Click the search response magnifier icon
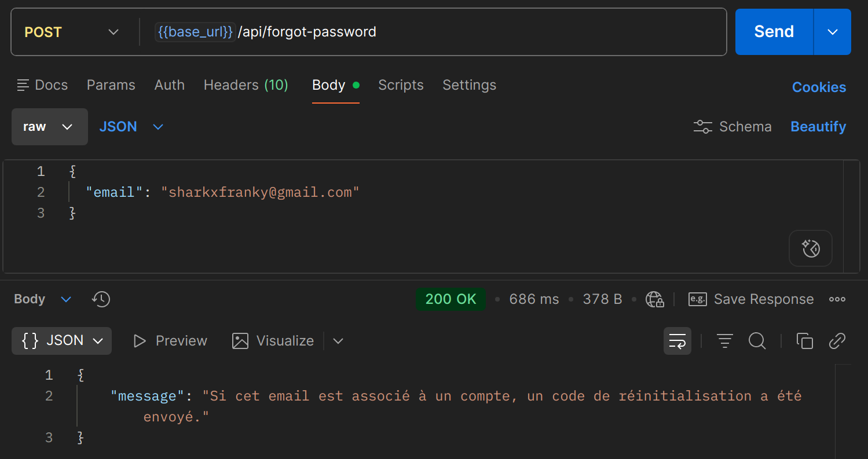The width and height of the screenshot is (868, 459). pyautogui.click(x=757, y=341)
